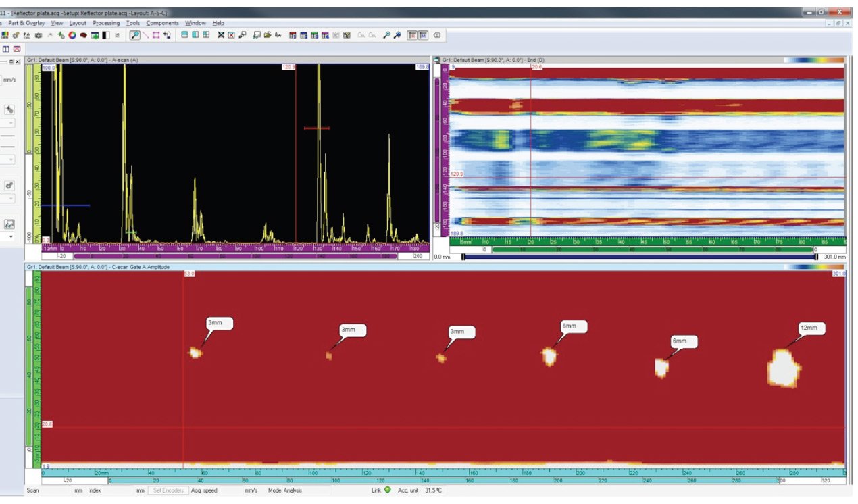Click the large white 12mm indication in C-scan
This screenshot has height=504, width=858.
(784, 368)
